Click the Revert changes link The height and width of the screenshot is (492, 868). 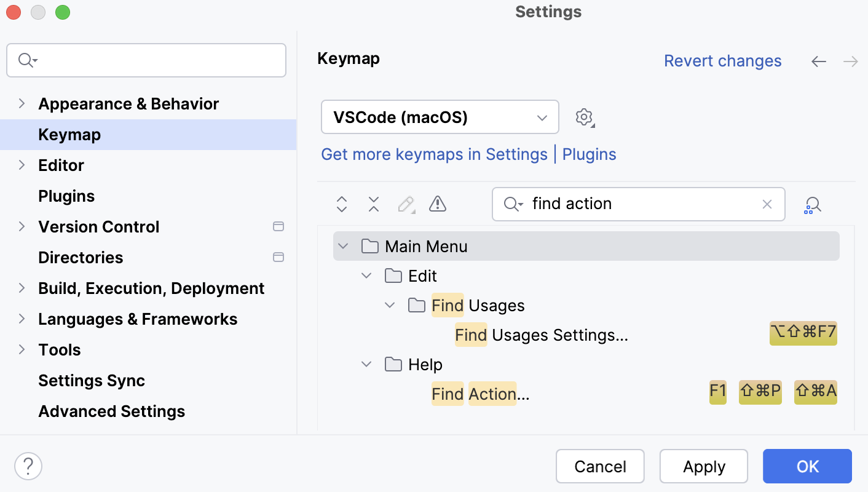722,61
